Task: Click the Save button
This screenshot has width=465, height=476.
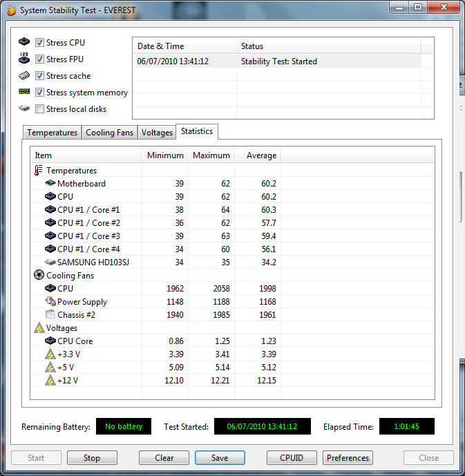Action: point(220,458)
